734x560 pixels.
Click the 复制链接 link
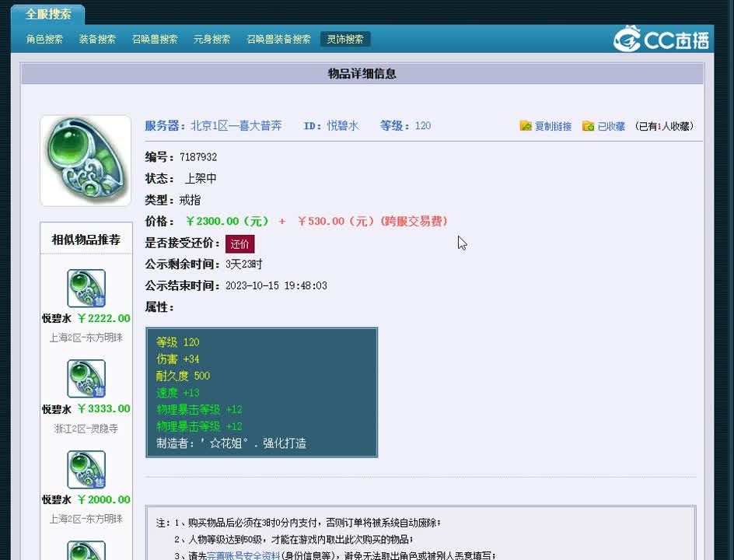pyautogui.click(x=553, y=127)
